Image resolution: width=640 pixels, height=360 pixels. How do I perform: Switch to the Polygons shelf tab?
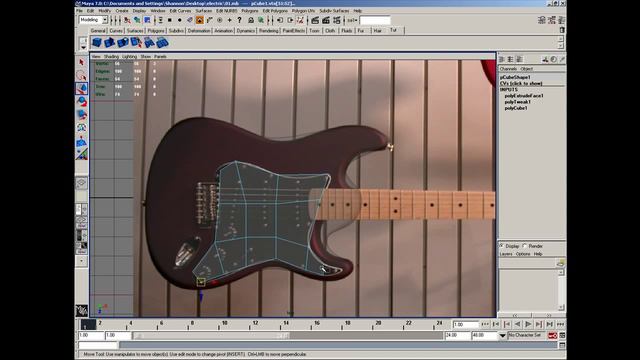tap(156, 31)
